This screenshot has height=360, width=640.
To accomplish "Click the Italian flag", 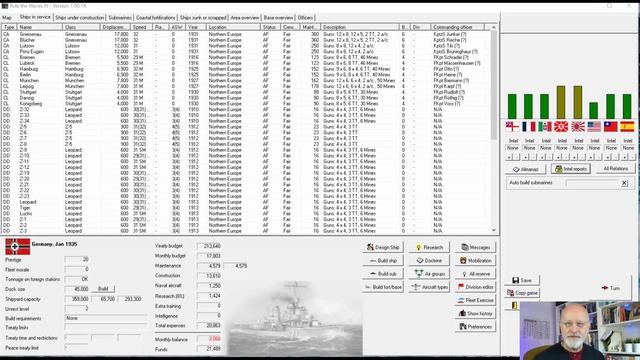I will click(545, 127).
